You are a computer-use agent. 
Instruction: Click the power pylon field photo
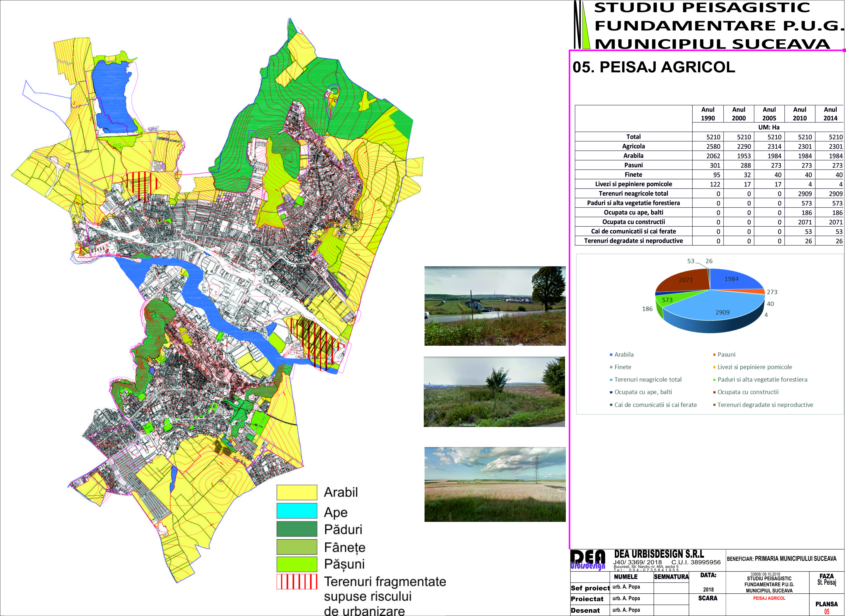pos(495,484)
